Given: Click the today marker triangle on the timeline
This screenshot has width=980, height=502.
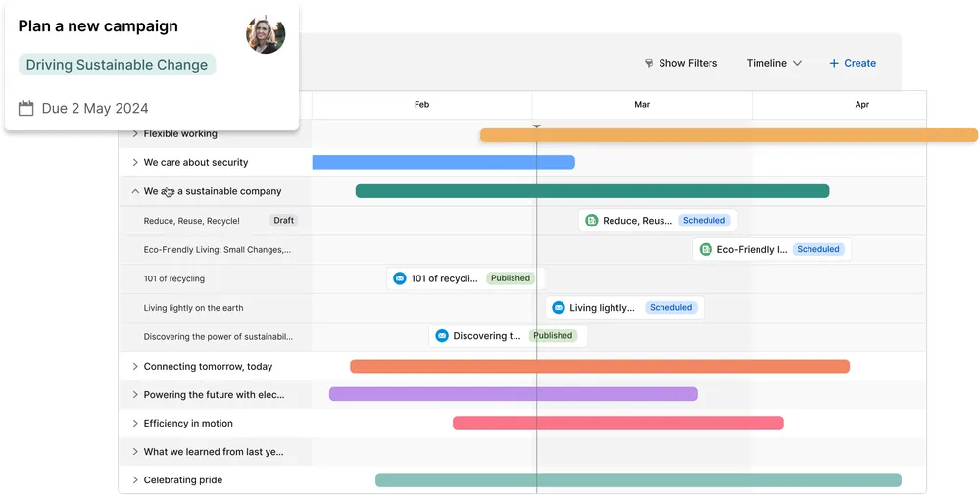Looking at the screenshot, I should 536,125.
